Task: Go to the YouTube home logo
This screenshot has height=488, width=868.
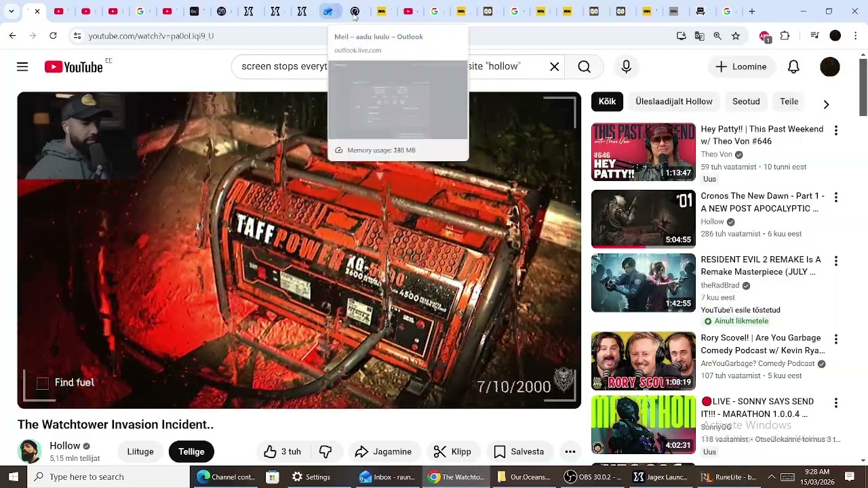Action: point(73,66)
